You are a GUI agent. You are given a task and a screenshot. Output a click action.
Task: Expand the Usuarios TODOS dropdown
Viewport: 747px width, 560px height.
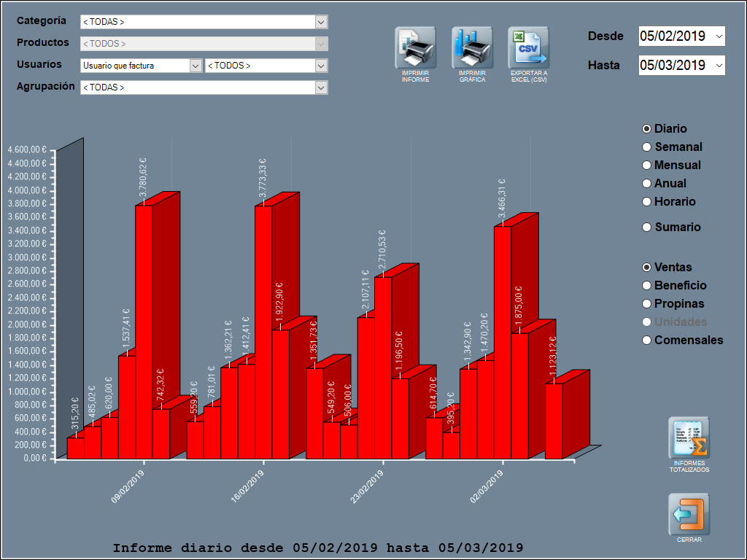tap(321, 66)
